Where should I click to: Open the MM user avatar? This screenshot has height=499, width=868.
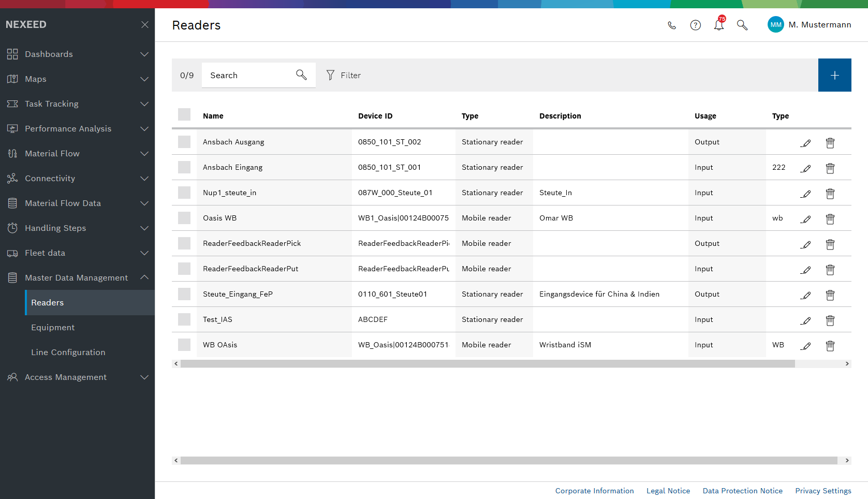(x=776, y=24)
